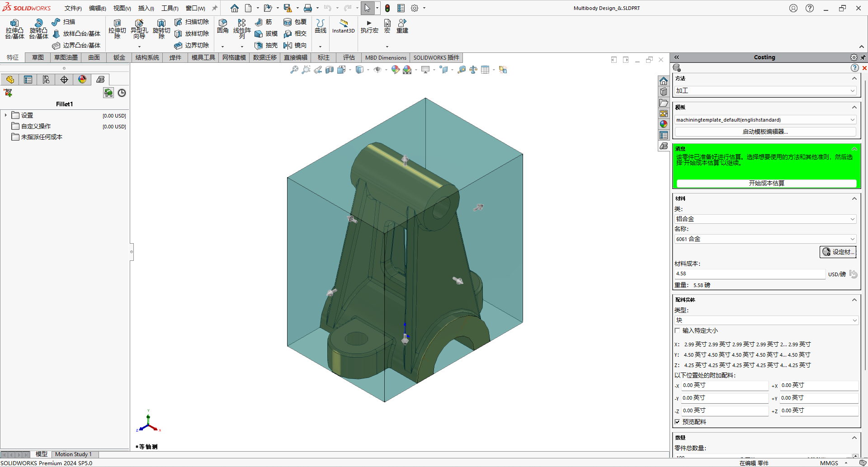
Task: Open the Edit Appearance tool
Action: point(394,69)
